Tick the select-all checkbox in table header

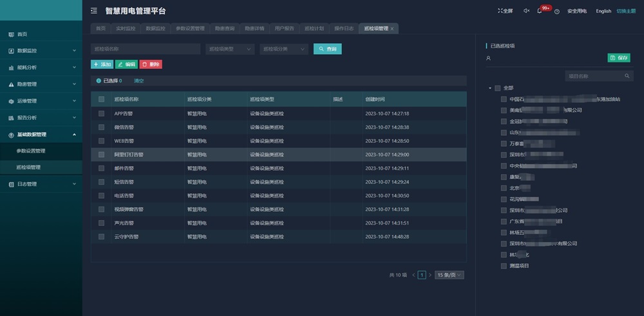101,99
